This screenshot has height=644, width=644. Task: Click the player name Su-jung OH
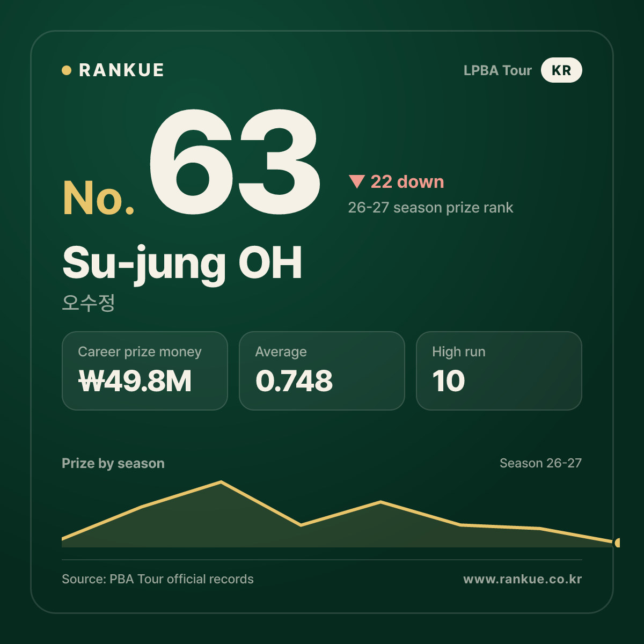(x=182, y=264)
